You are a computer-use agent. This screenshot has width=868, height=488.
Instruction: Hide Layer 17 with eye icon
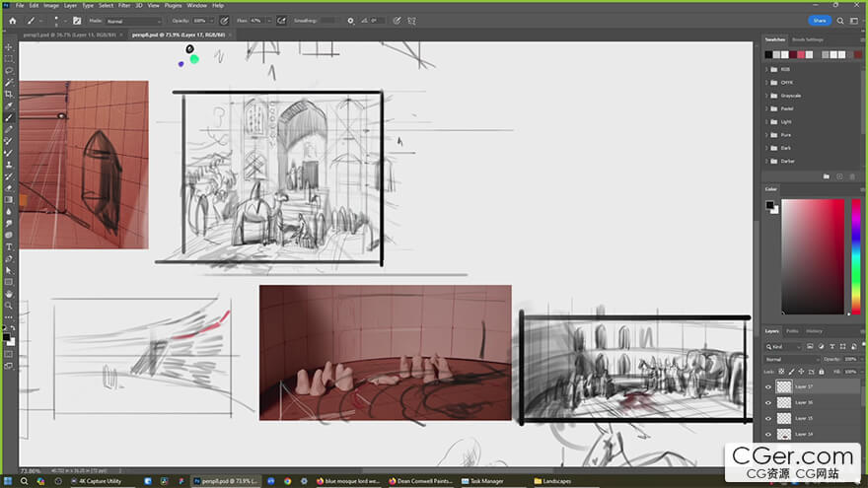click(x=769, y=387)
